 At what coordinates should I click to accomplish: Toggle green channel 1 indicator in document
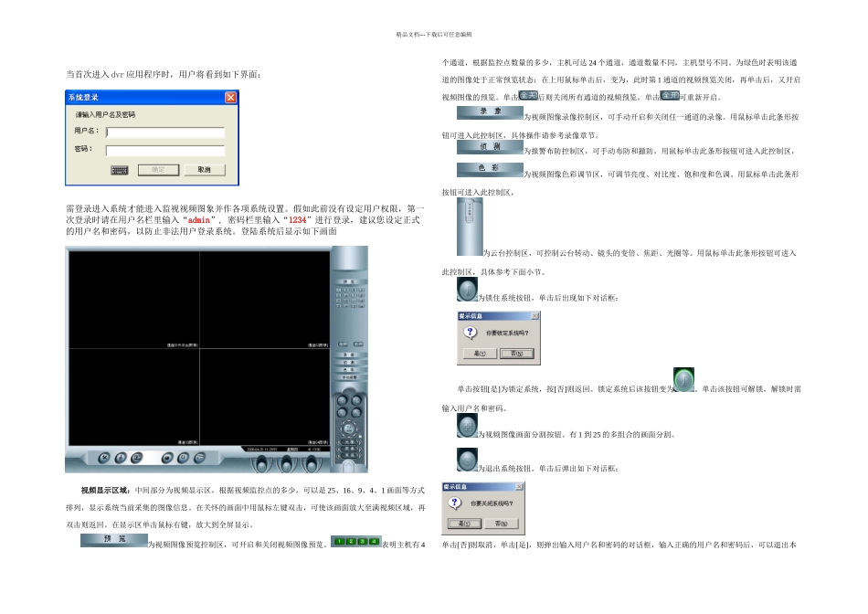(x=339, y=542)
